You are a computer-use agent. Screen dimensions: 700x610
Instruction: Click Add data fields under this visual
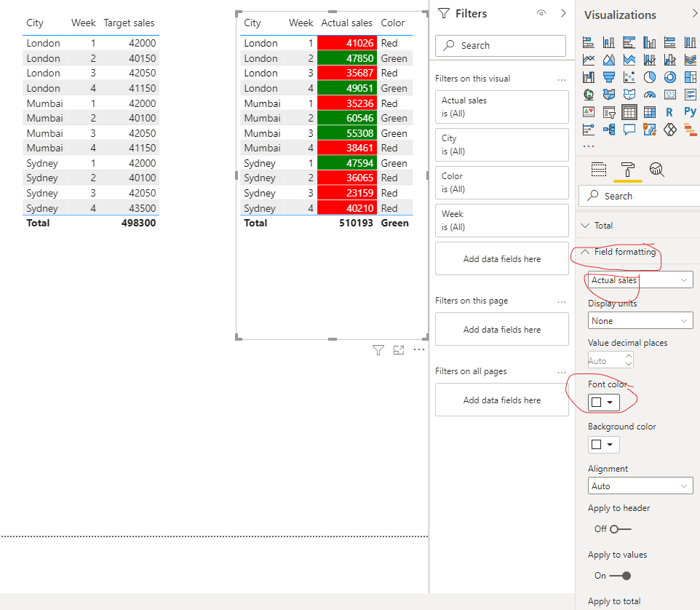coord(502,258)
